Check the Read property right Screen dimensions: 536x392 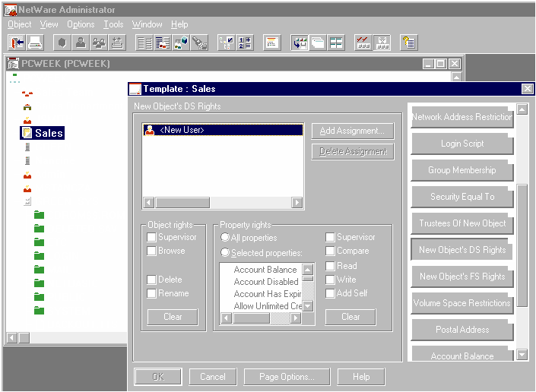click(330, 266)
